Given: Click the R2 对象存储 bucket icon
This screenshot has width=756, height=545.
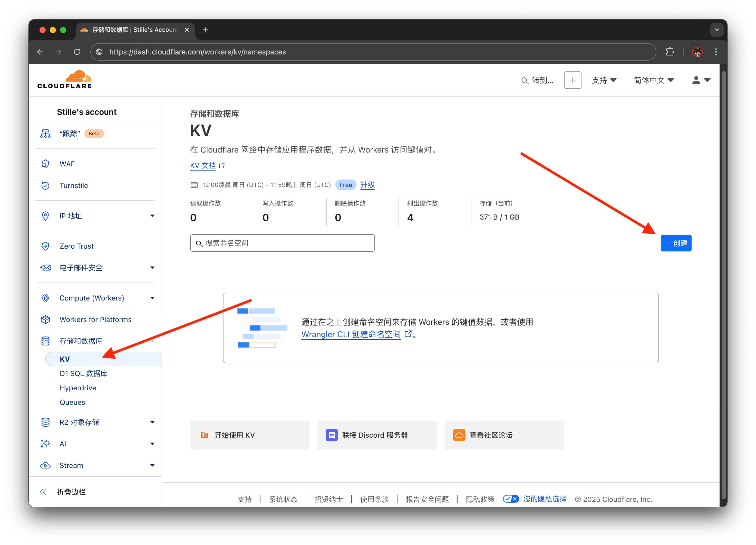Looking at the screenshot, I should 45,422.
